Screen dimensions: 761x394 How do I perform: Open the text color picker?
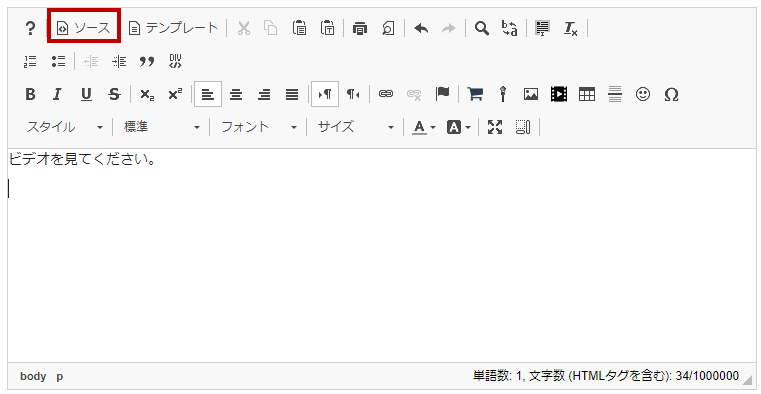pyautogui.click(x=424, y=127)
